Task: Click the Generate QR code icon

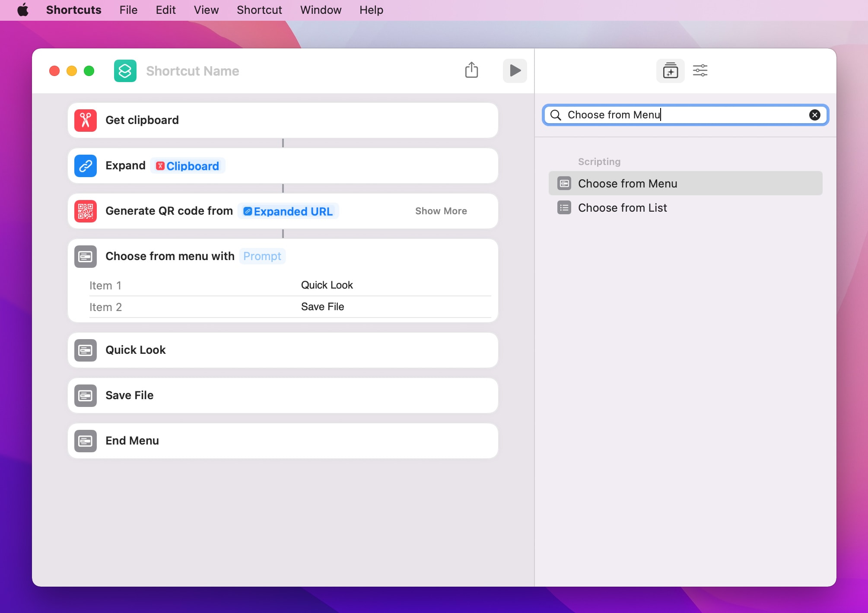Action: (86, 211)
